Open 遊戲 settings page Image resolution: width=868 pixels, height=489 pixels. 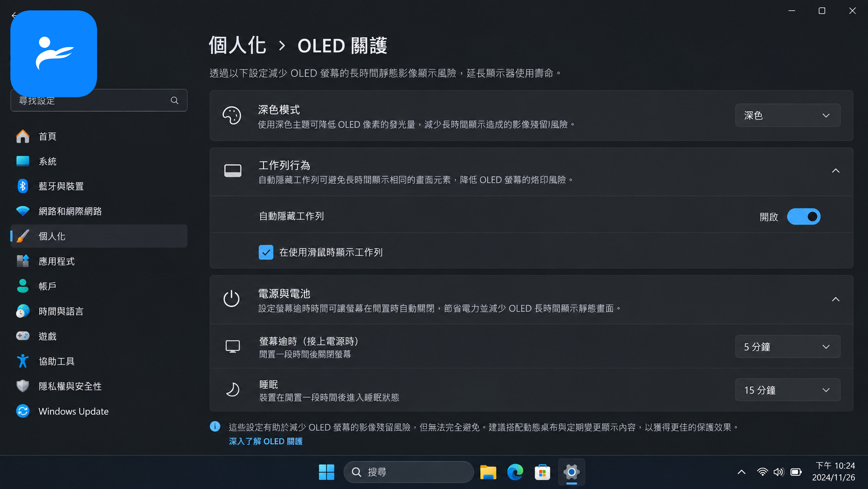coord(99,336)
